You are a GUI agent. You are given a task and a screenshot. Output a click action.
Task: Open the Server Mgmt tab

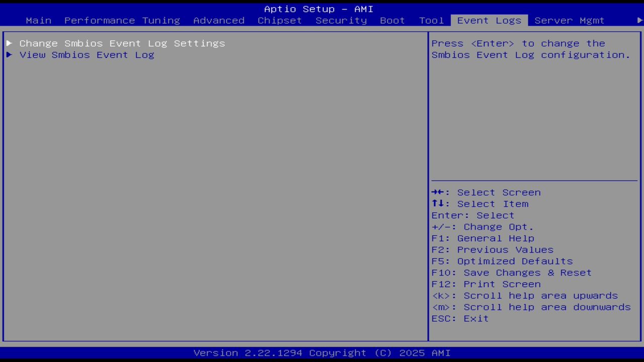(x=569, y=20)
